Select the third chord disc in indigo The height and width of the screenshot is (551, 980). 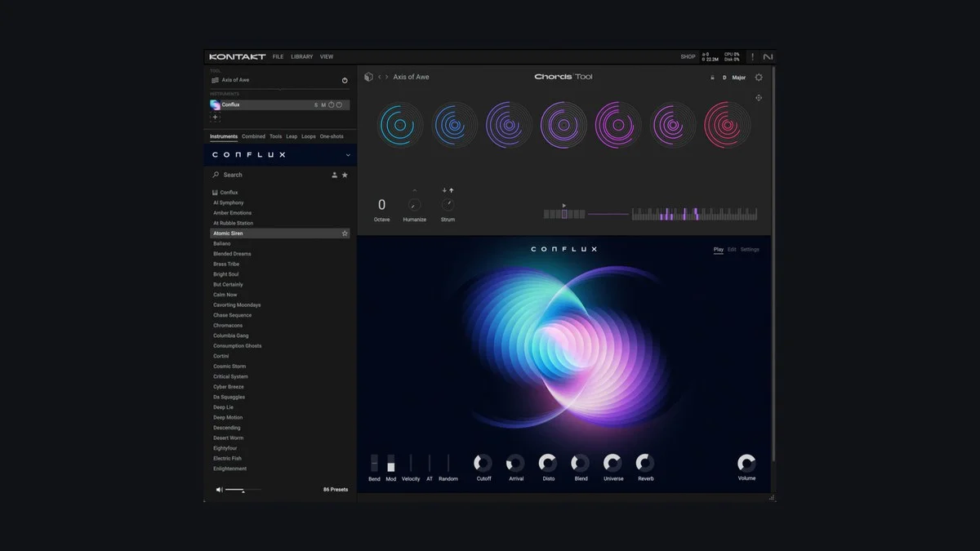pos(510,125)
